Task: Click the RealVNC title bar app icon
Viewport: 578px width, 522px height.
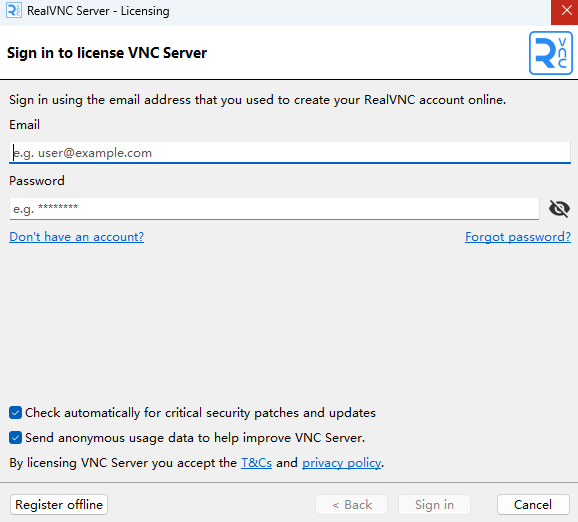Action: [x=14, y=10]
